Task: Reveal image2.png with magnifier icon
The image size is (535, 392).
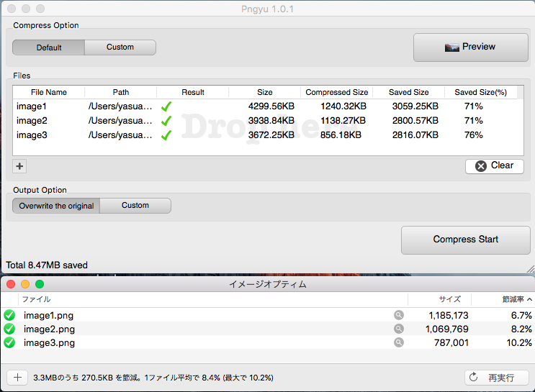Action: [x=398, y=329]
